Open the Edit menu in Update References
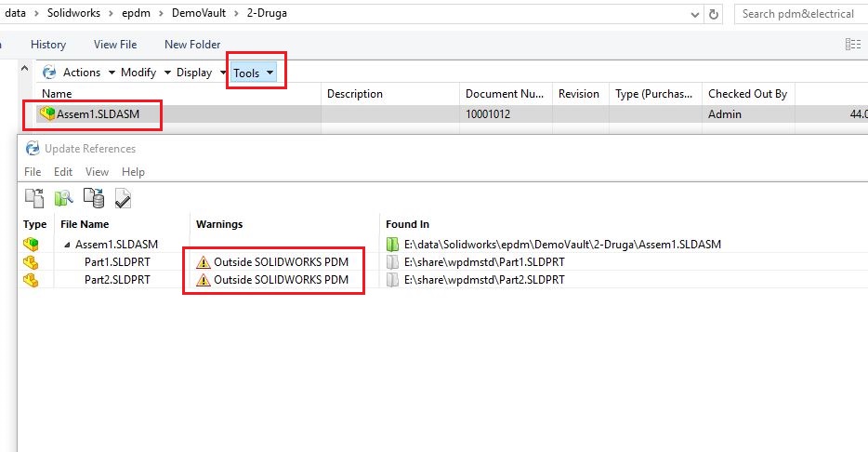Viewport: 868px width, 452px height. click(x=63, y=172)
